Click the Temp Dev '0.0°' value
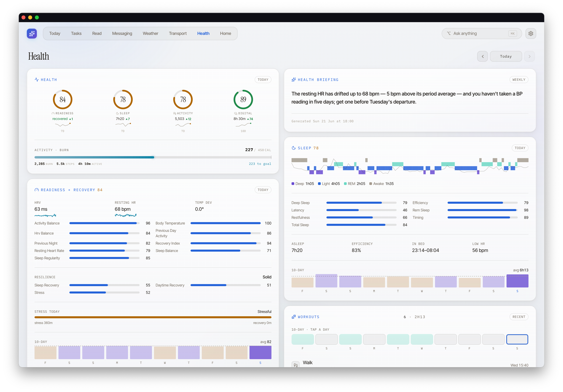This screenshot has width=563, height=392. click(199, 209)
